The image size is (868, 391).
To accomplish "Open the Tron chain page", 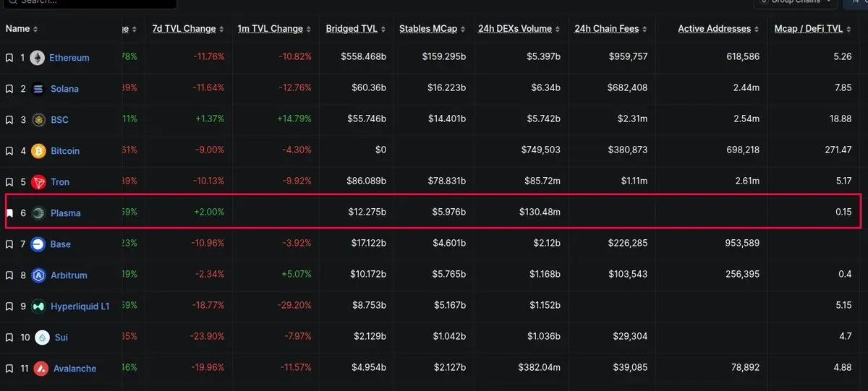I will [x=60, y=182].
